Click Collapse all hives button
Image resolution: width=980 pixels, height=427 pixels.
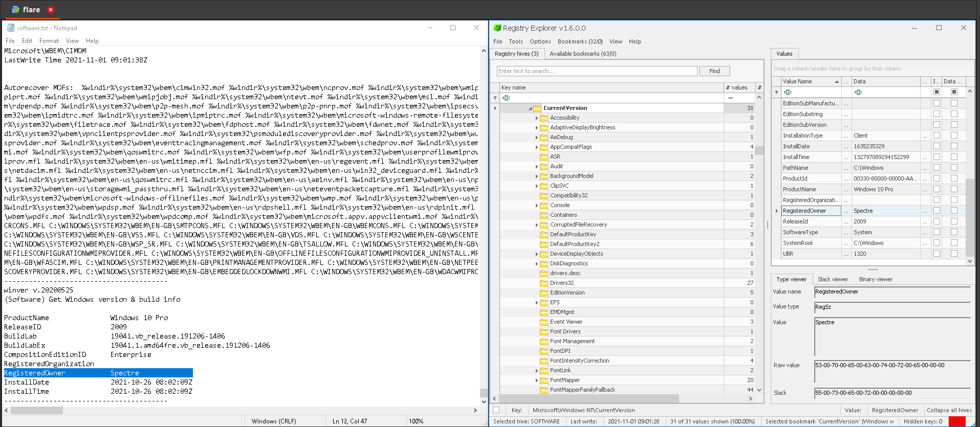point(949,410)
